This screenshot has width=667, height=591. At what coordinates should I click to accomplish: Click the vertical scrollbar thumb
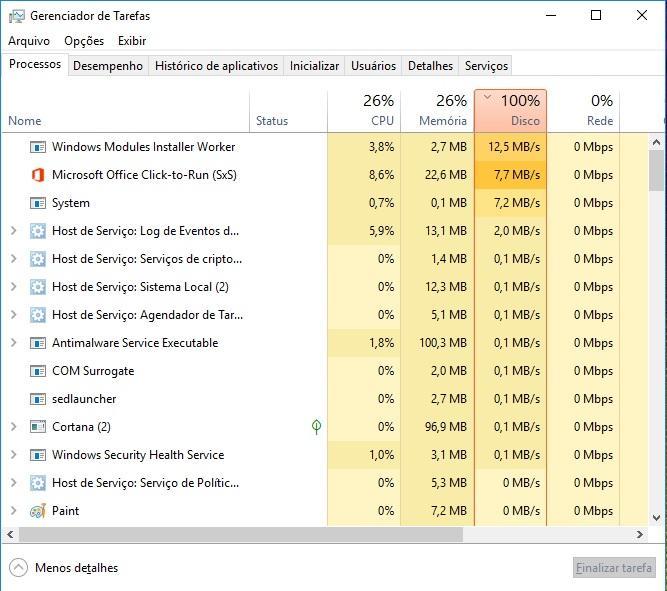[656, 170]
